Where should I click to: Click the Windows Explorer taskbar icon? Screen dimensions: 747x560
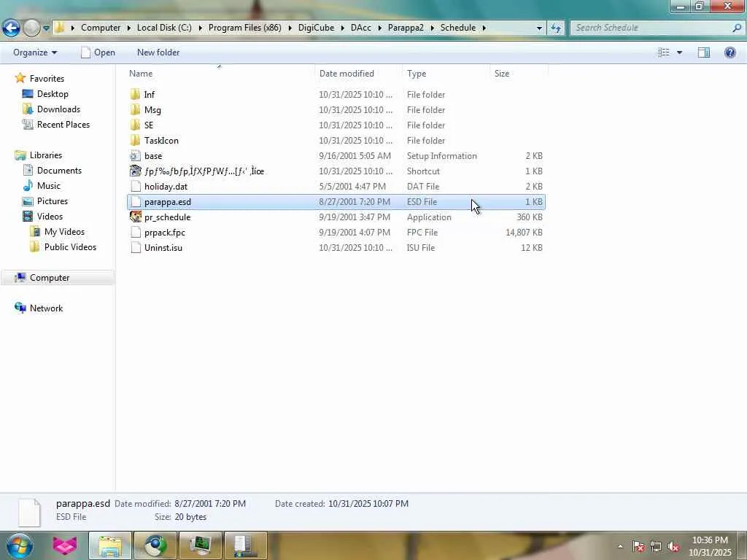click(x=110, y=545)
